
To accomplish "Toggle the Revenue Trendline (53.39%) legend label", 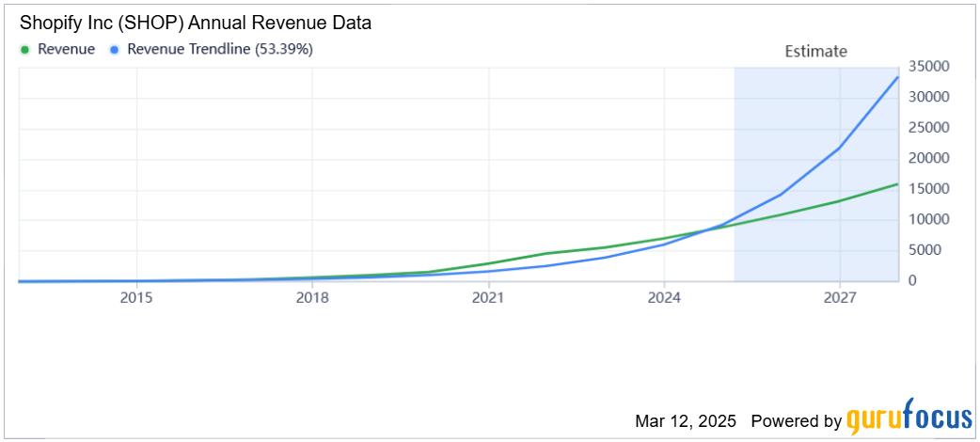I will (219, 50).
